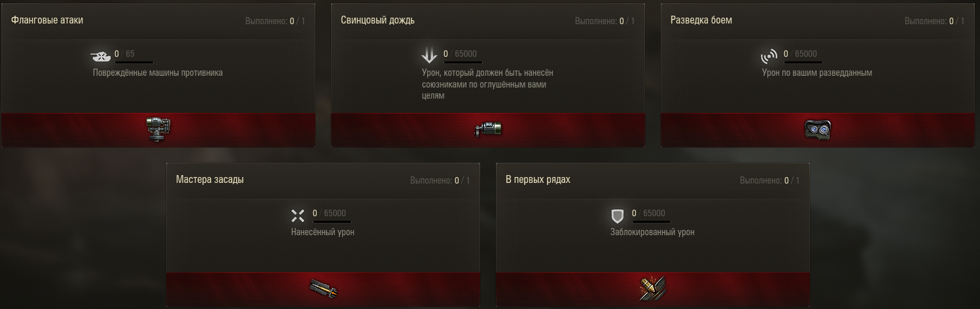Click Выполнено counter on Разведка боем card

coord(934,21)
